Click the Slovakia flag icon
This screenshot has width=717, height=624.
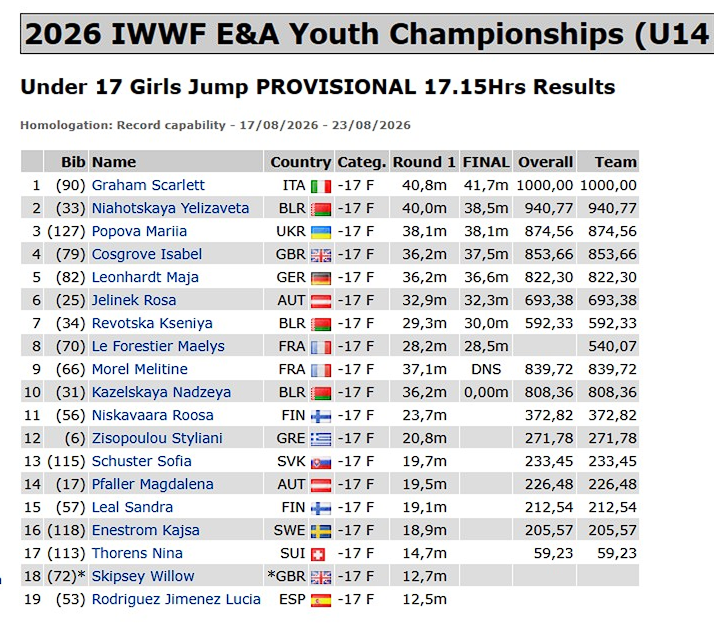pyautogui.click(x=321, y=462)
